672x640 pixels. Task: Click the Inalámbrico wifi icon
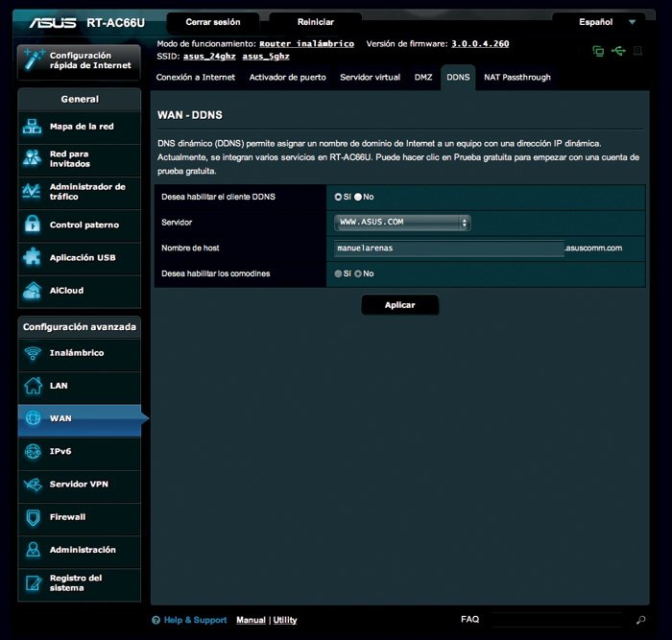click(33, 353)
